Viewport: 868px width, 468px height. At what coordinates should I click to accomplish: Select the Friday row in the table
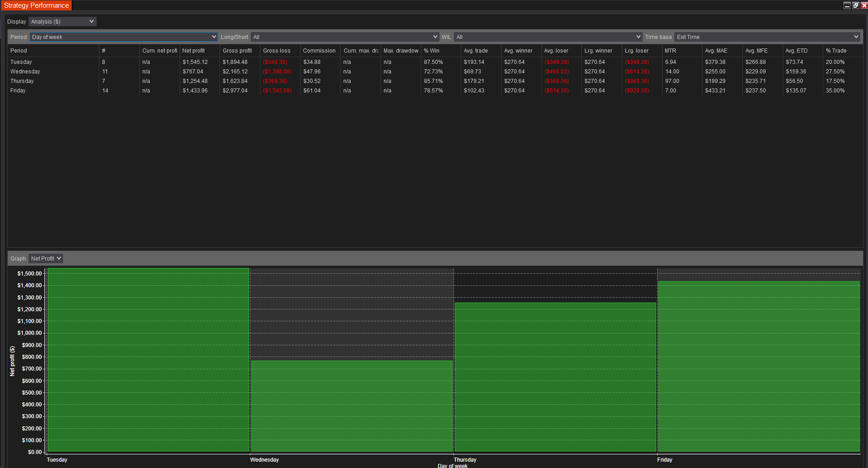tap(435, 91)
